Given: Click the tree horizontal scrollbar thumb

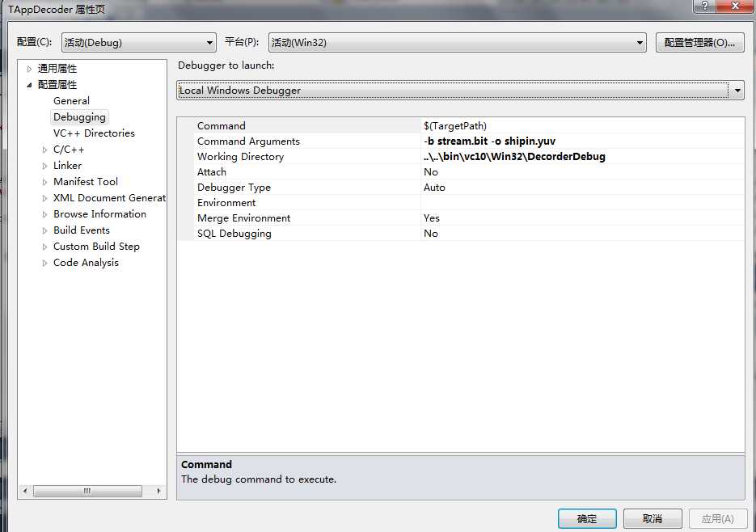Looking at the screenshot, I should (87, 491).
